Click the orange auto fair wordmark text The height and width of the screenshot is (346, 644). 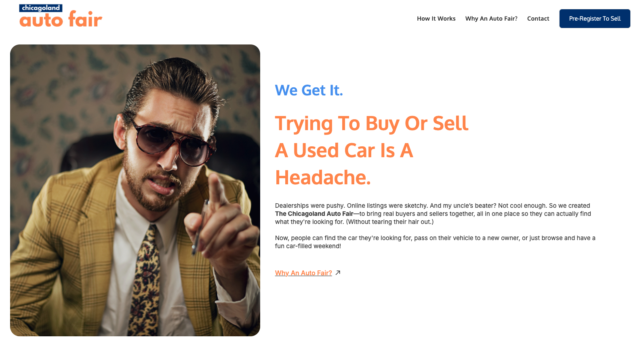(61, 20)
